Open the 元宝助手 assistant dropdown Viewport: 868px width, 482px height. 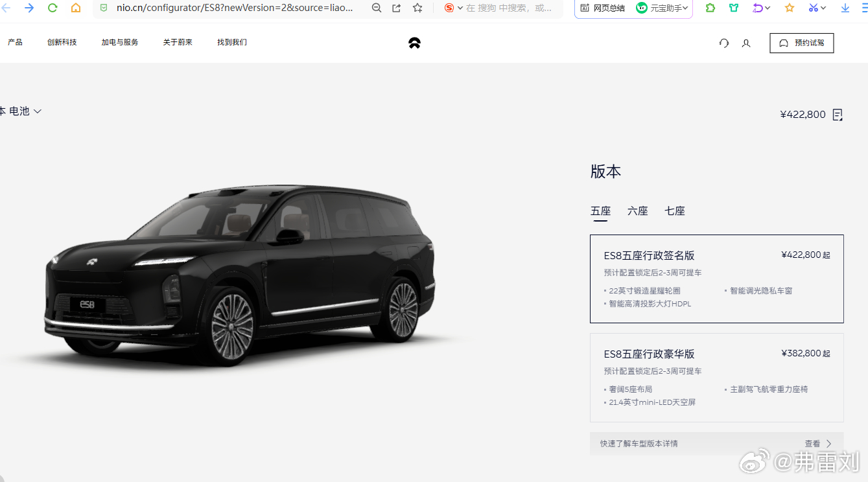[662, 8]
